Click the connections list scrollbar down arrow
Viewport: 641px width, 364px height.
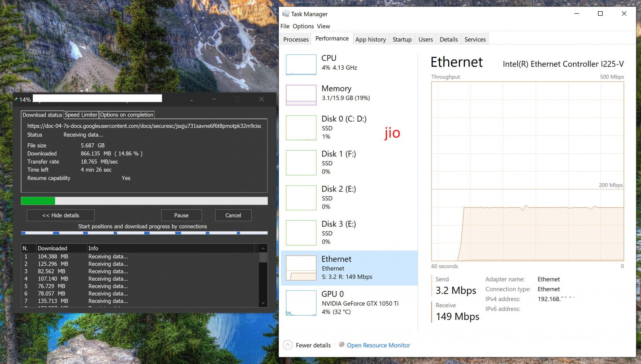(x=263, y=303)
